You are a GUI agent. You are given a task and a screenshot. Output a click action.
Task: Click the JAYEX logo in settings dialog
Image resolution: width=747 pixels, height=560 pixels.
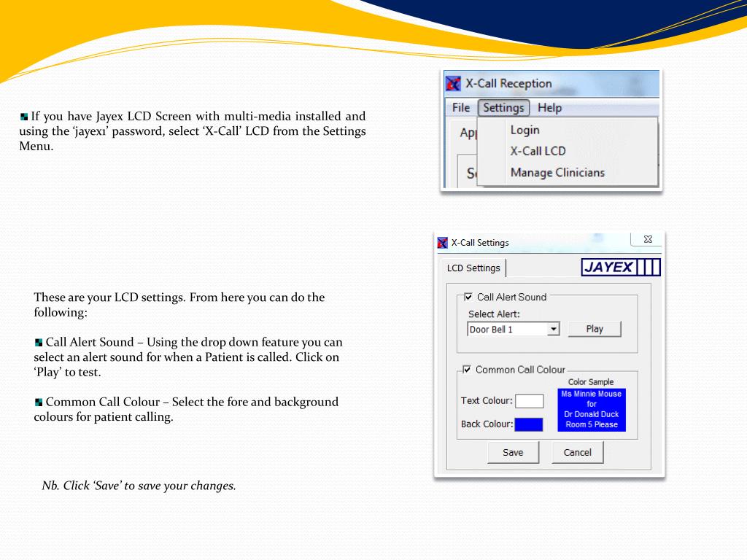[621, 267]
